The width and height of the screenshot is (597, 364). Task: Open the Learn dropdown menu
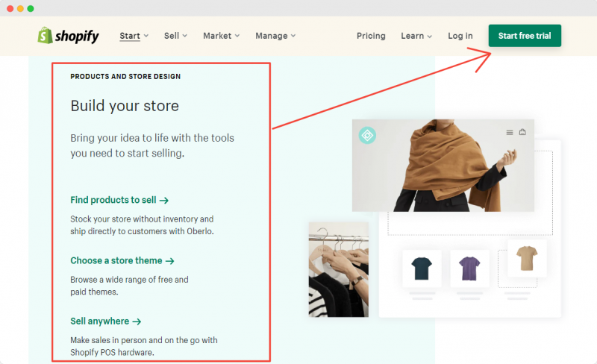click(x=416, y=36)
